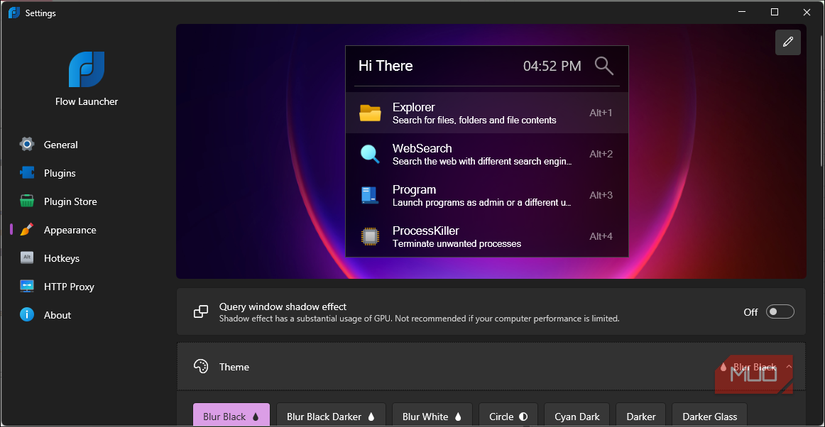Click the Hi There query text
825x427 pixels.
pyautogui.click(x=386, y=66)
